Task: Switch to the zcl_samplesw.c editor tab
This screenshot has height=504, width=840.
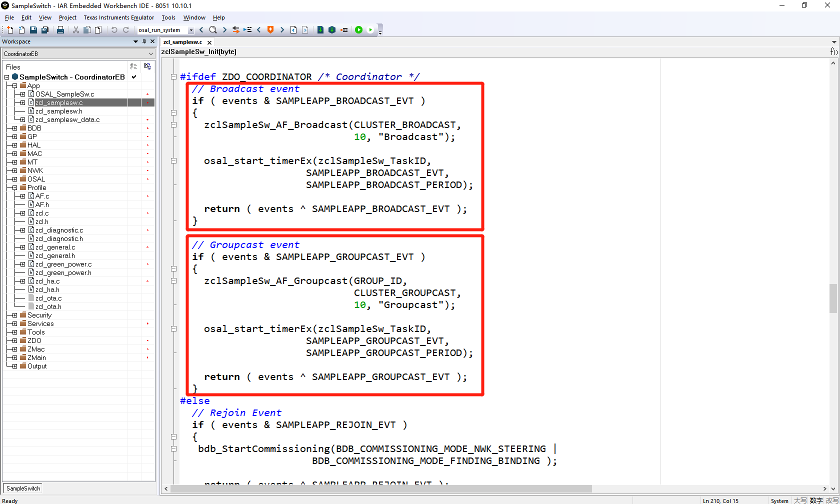Action: coord(182,42)
